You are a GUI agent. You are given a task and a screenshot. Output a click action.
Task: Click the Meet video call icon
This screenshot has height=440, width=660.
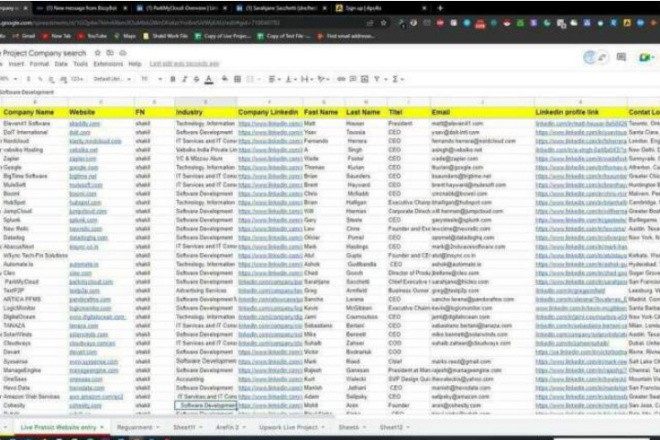click(645, 57)
